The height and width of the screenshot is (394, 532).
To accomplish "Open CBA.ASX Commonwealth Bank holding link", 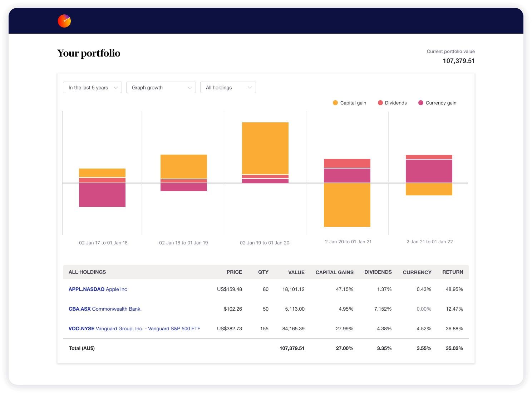I will pos(105,309).
